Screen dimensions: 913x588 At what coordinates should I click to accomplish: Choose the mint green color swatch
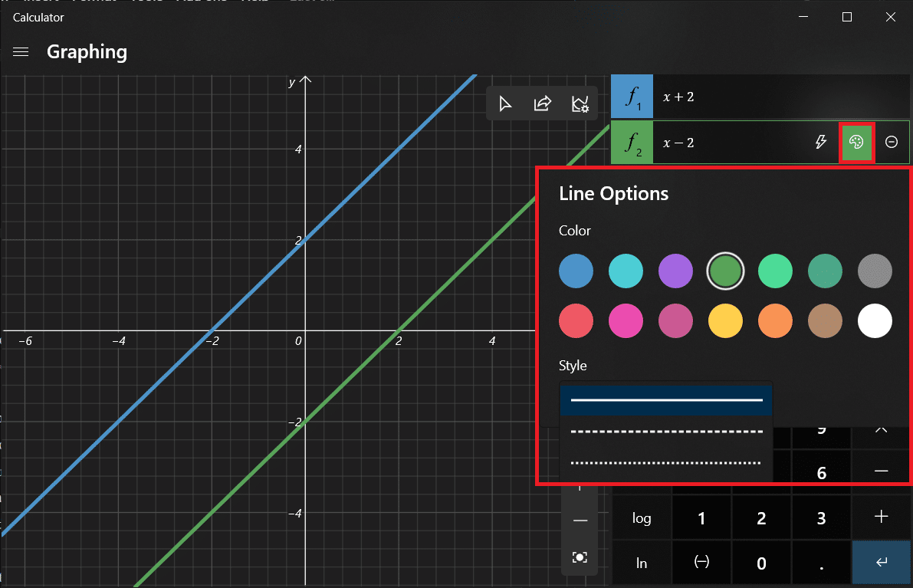pos(775,271)
